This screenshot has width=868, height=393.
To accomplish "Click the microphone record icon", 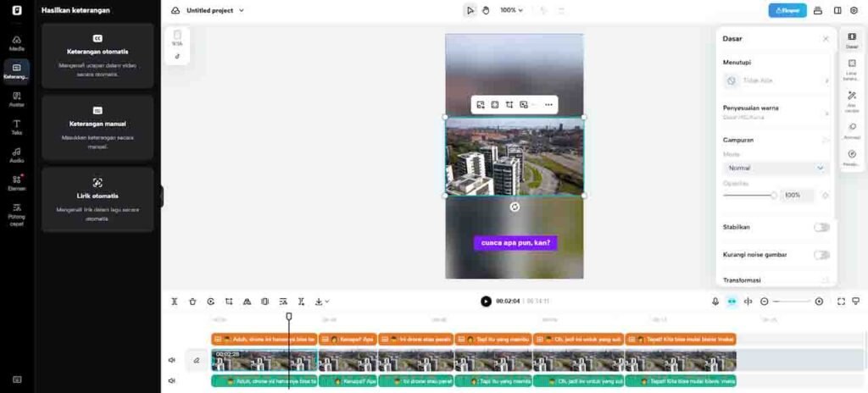I will 715,302.
